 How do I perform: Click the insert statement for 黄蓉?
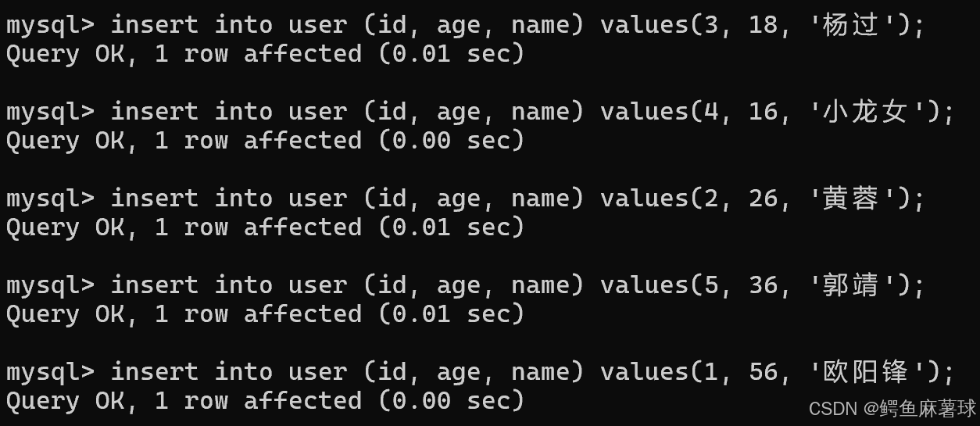click(465, 199)
